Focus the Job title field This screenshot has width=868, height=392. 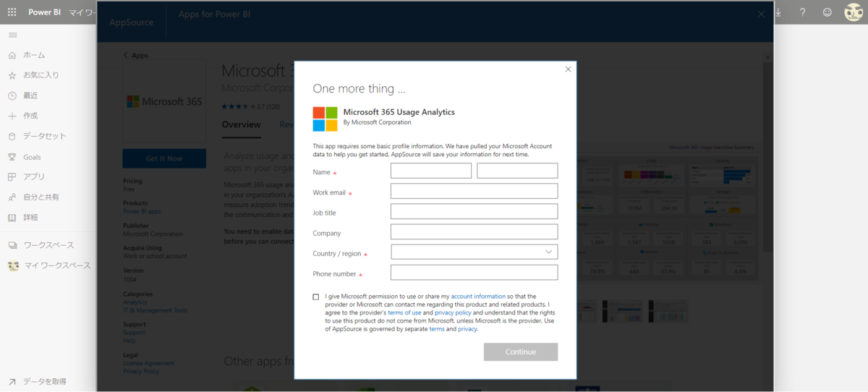474,211
